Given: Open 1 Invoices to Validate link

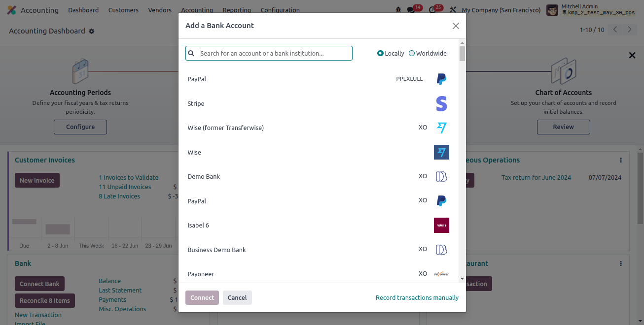Looking at the screenshot, I should pos(129,177).
